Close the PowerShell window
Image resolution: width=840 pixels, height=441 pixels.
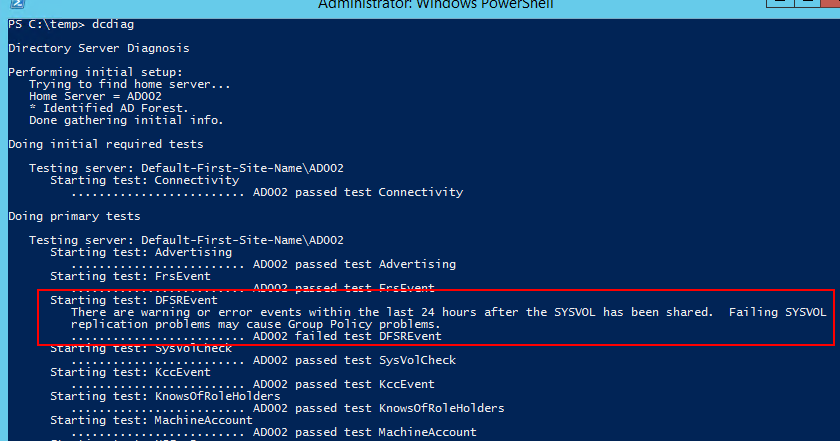coord(831,3)
